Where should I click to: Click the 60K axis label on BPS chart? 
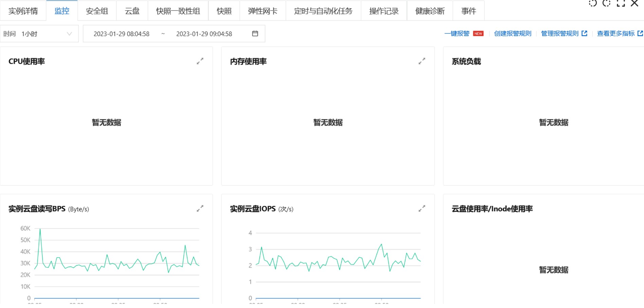[25, 228]
